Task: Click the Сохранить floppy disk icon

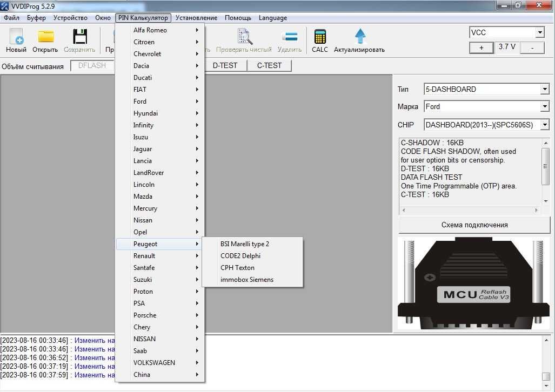Action: pos(80,36)
